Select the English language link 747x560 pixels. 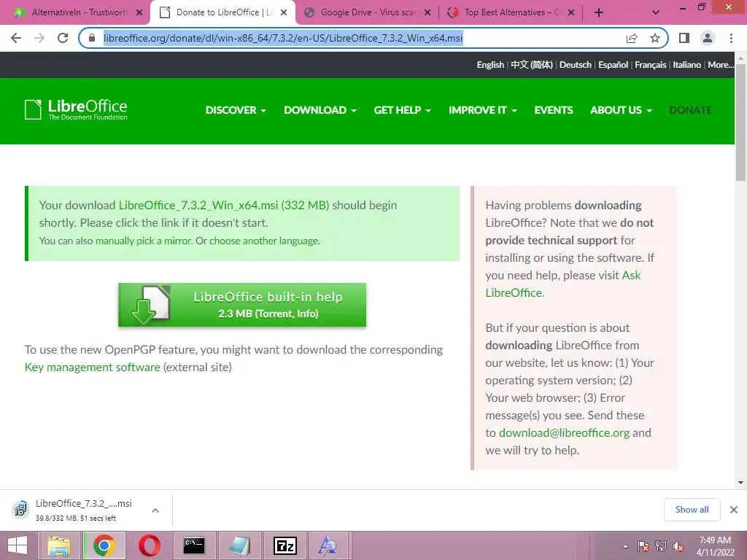pos(490,65)
